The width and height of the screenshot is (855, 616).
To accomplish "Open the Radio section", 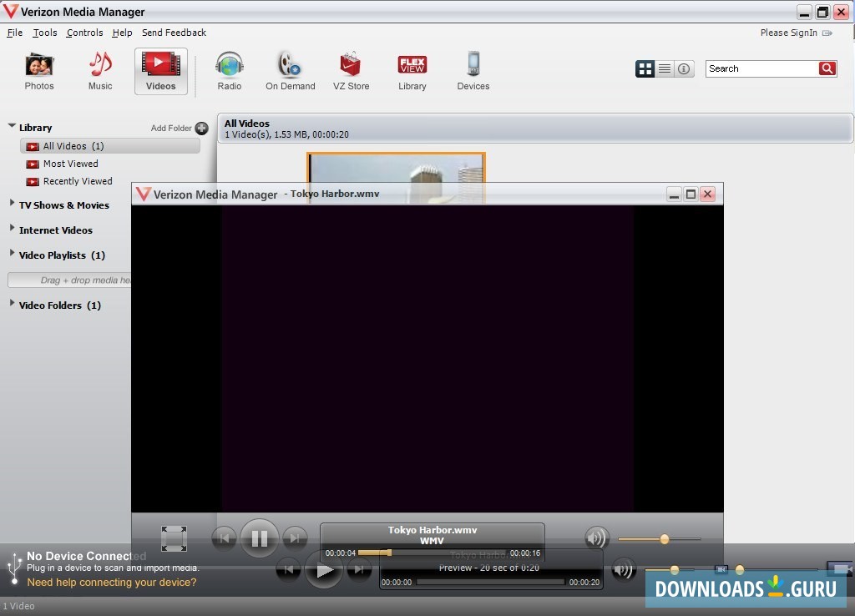I will coord(229,70).
